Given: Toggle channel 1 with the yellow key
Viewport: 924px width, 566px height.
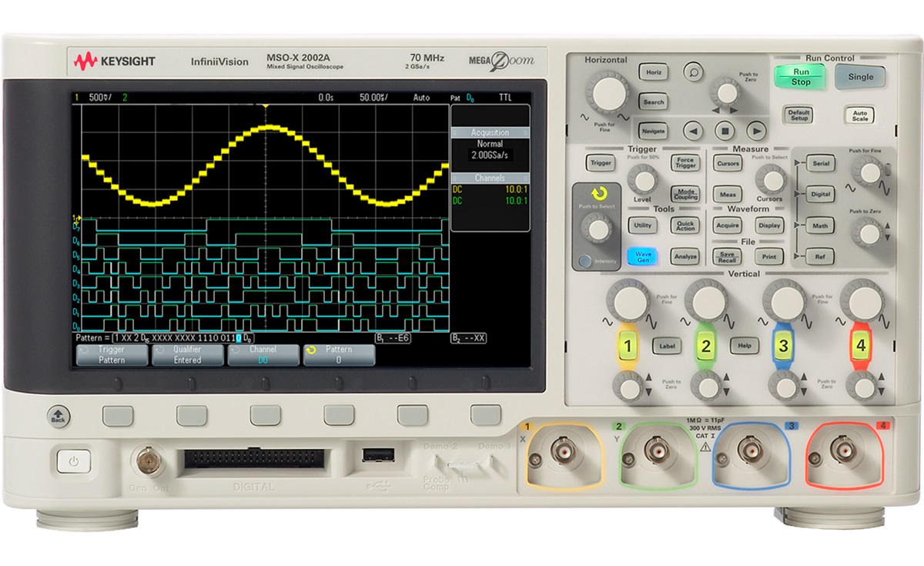Looking at the screenshot, I should point(628,347).
